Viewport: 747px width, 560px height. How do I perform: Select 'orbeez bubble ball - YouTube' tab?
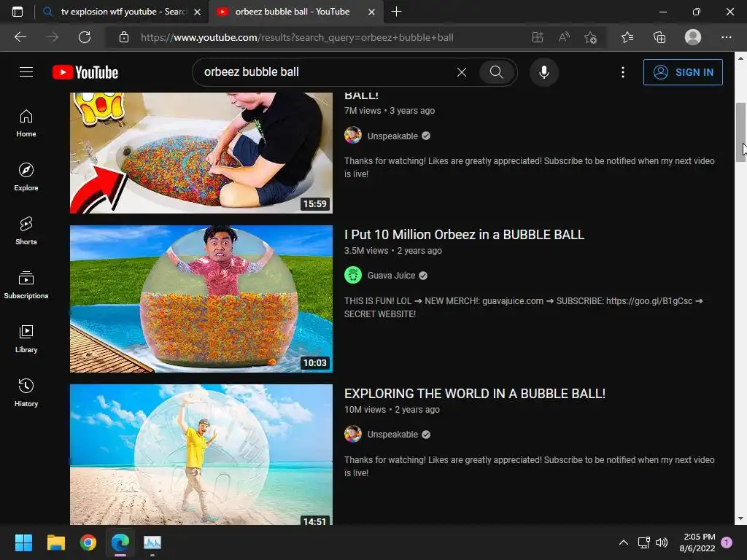(292, 12)
